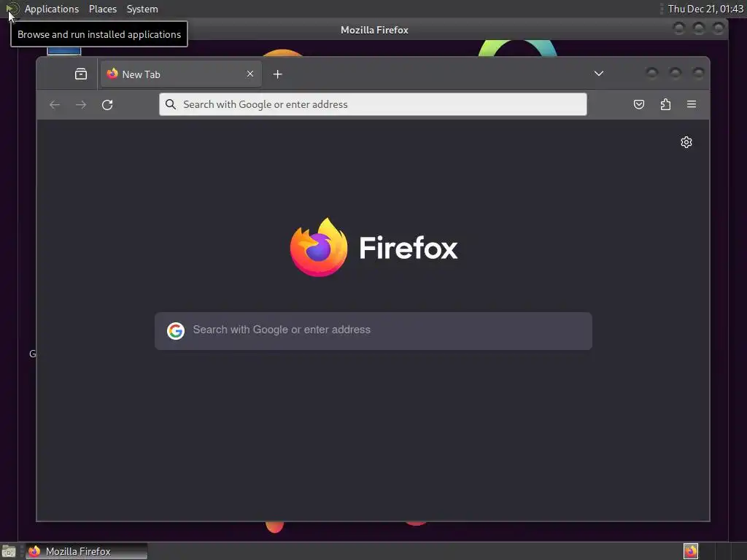Click the Applications menu logo icon in the top panel
Image resolution: width=747 pixels, height=560 pixels.
tap(12, 9)
